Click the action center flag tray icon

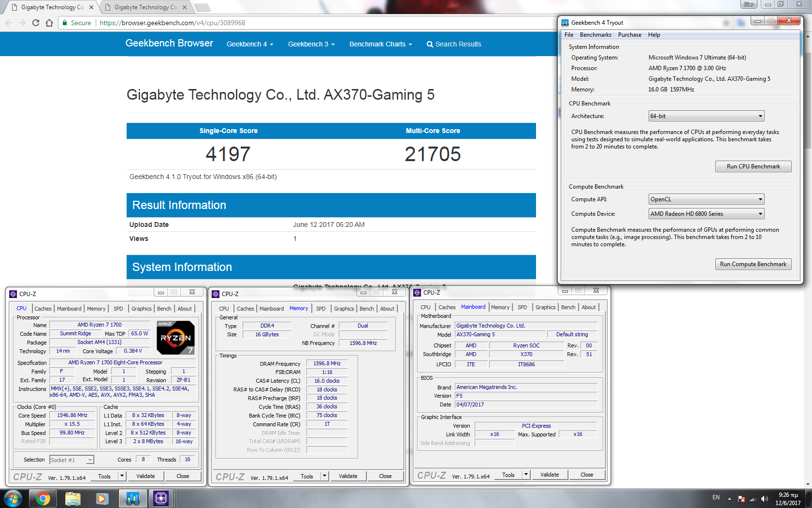[741, 499]
